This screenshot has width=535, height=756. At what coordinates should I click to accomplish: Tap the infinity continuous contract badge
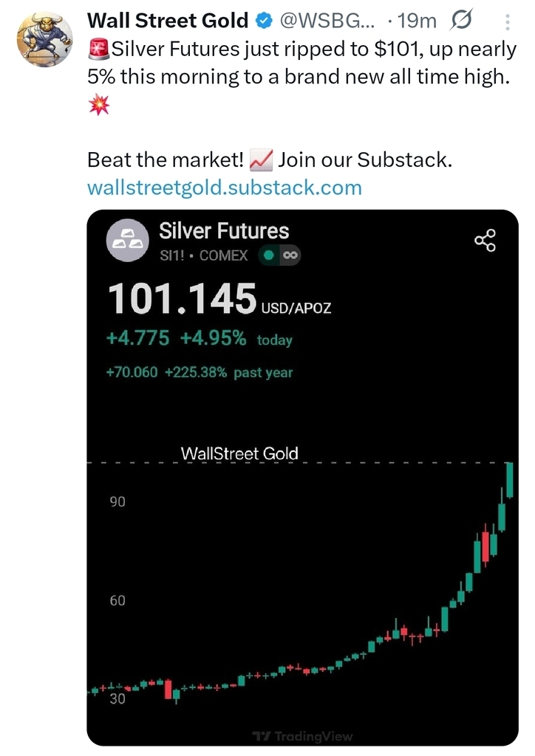pos(290,255)
